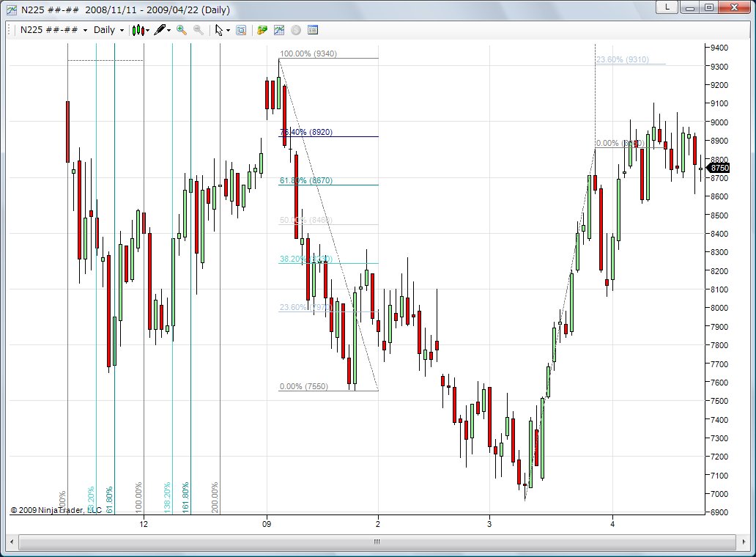Maximize the chart window
Image resolution: width=756 pixels, height=557 pixels.
[708, 7]
